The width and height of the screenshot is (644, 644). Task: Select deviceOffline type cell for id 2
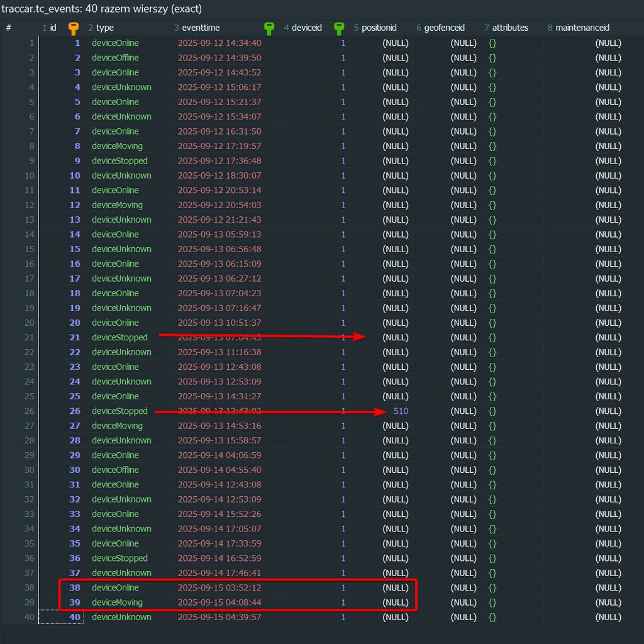click(x=115, y=58)
